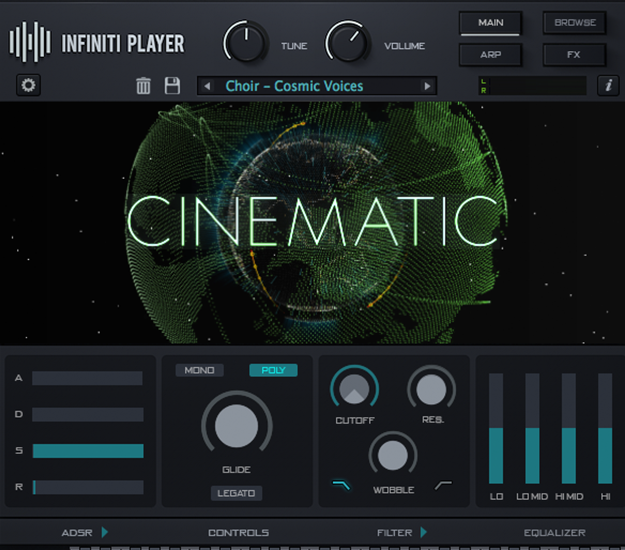The width and height of the screenshot is (625, 550).
Task: Open the info panel icon
Action: [x=608, y=85]
